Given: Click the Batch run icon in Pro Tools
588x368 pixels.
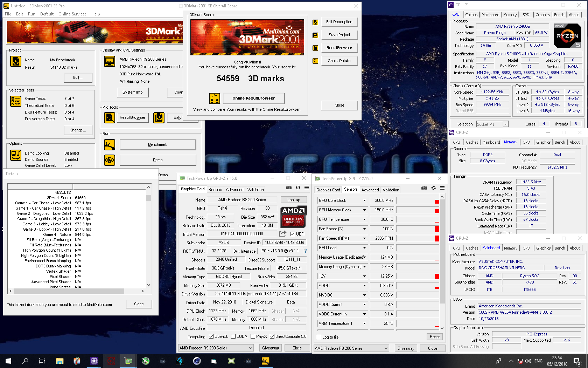Looking at the screenshot, I should (x=159, y=118).
